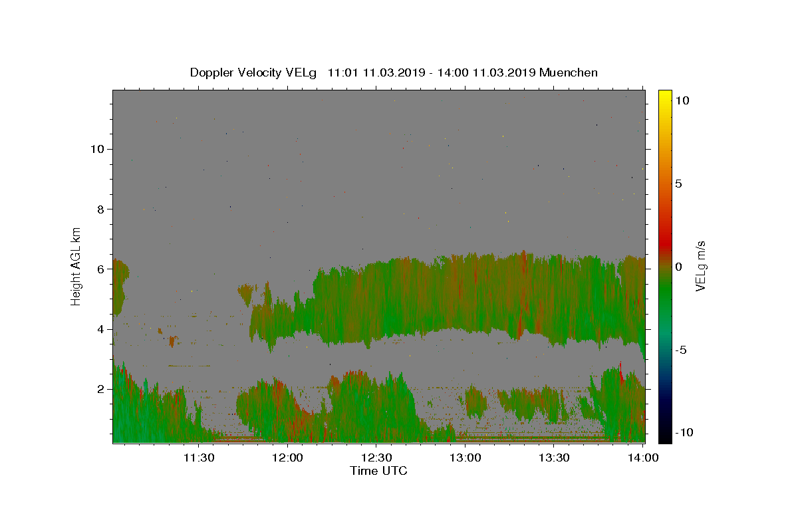This screenshot has height=532, width=798.
Task: Click the yellow top end of colorbar
Action: coord(665,93)
